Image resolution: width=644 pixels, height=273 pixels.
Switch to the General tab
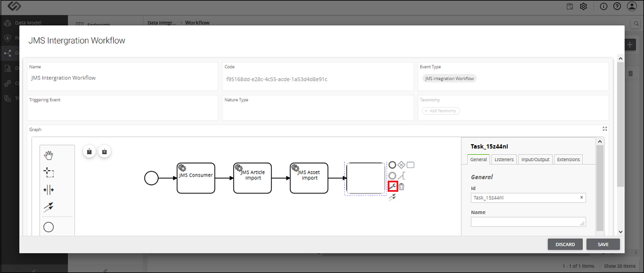478,159
